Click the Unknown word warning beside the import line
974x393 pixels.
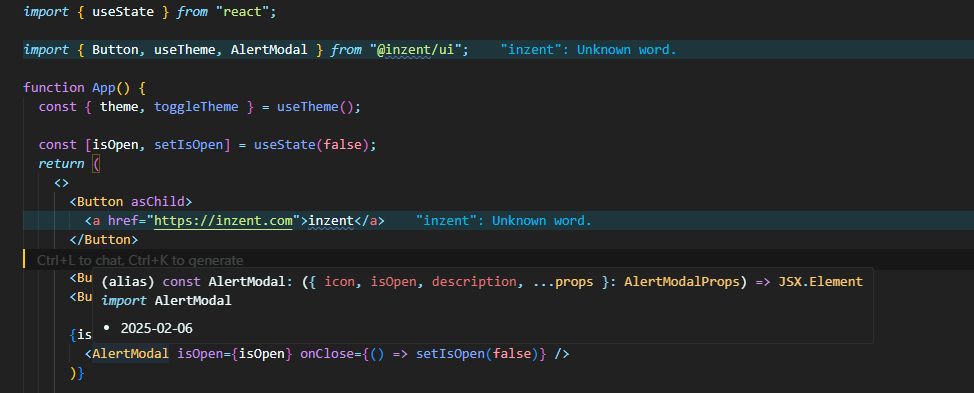point(588,50)
